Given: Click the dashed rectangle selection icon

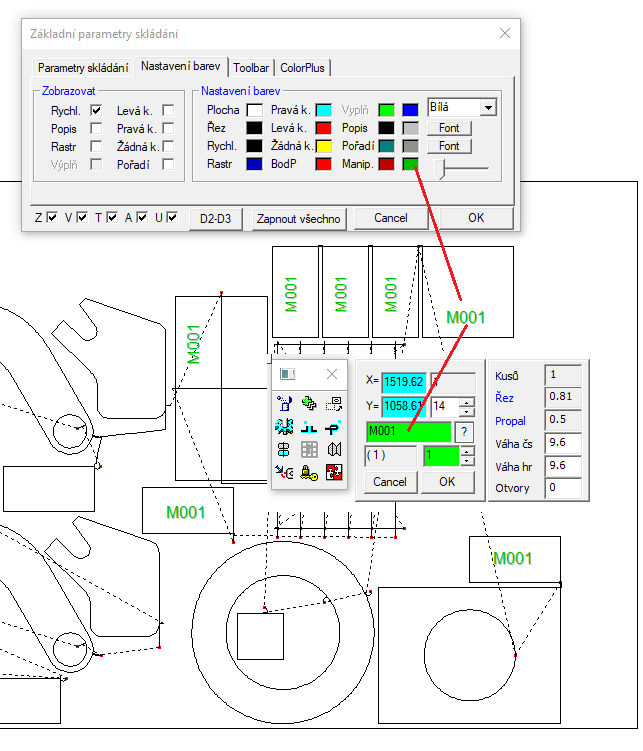Looking at the screenshot, I should [x=334, y=403].
